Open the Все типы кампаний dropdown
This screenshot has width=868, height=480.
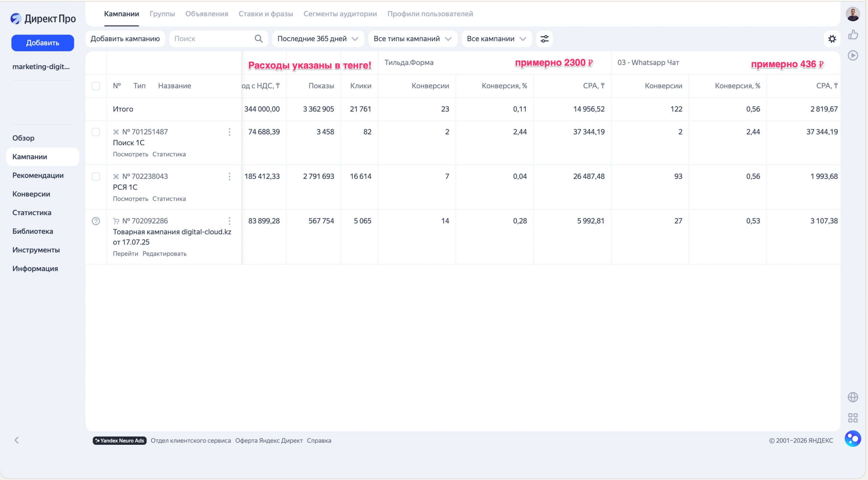point(412,39)
